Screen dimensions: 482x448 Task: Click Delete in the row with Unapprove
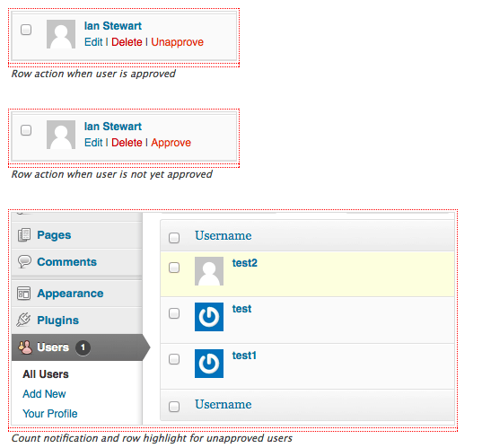[x=127, y=42]
